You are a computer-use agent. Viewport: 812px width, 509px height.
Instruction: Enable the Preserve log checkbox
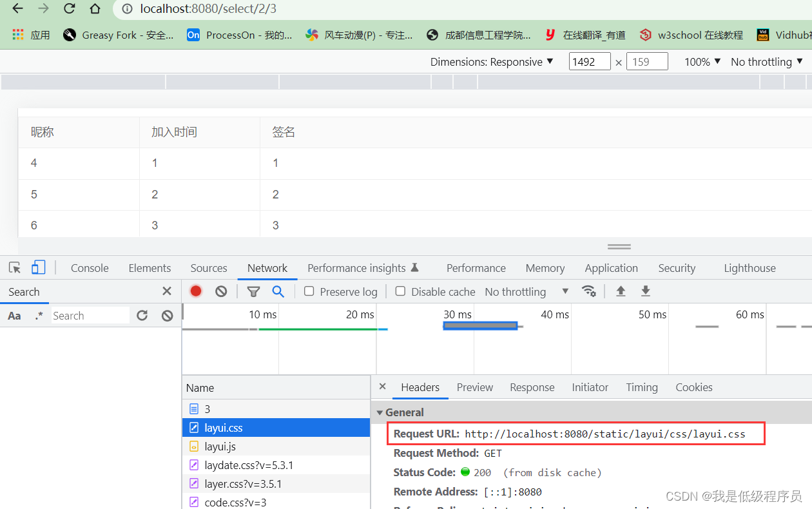coord(308,291)
